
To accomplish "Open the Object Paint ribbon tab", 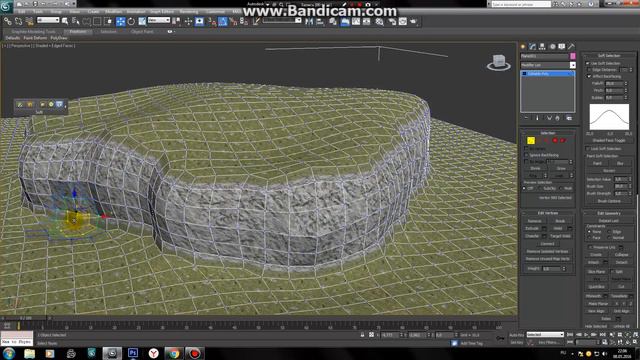I will 142,31.
